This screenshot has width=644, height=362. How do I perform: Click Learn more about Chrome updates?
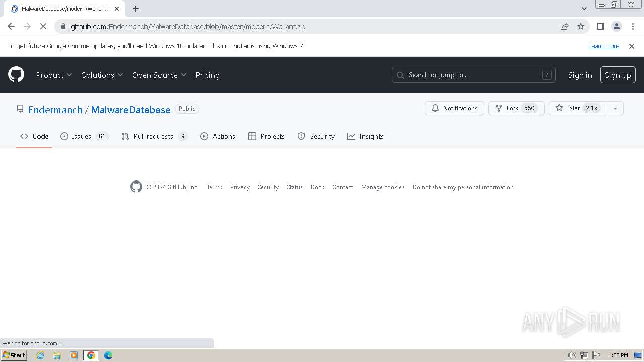(604, 46)
